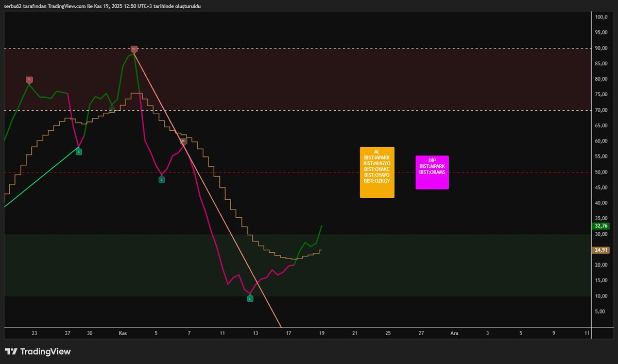Click the green 32,76 price tag
The width and height of the screenshot is (618, 364).
click(x=602, y=226)
